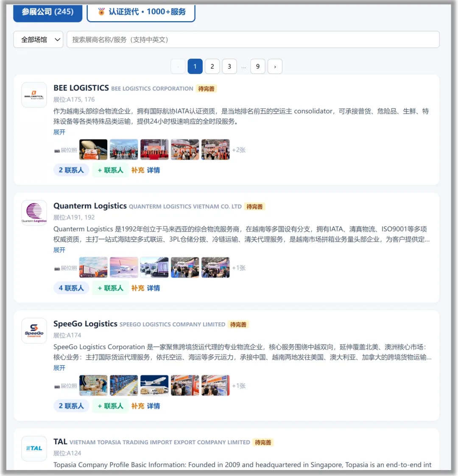Click booth number 展位:A174
Viewport: 458px width, 476px height.
click(67, 335)
